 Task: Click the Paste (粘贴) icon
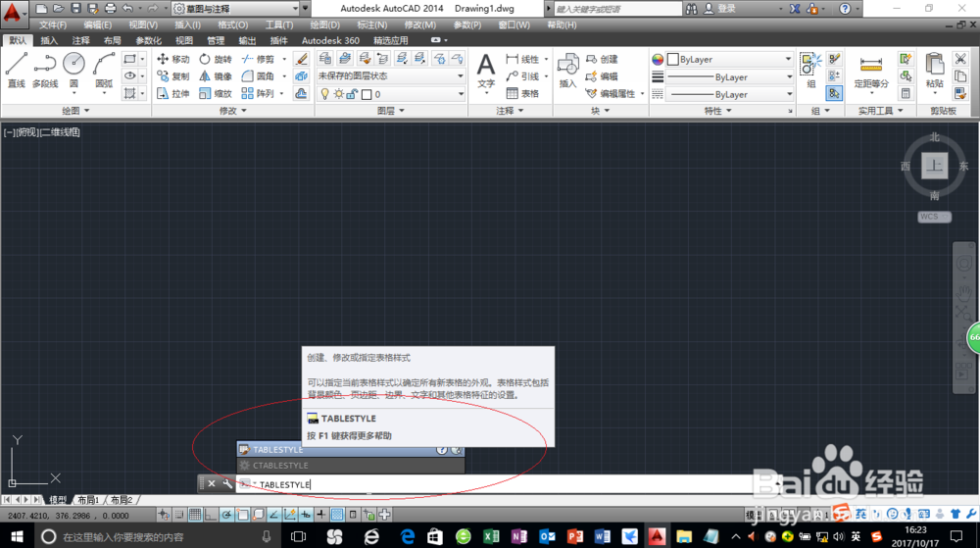[934, 70]
